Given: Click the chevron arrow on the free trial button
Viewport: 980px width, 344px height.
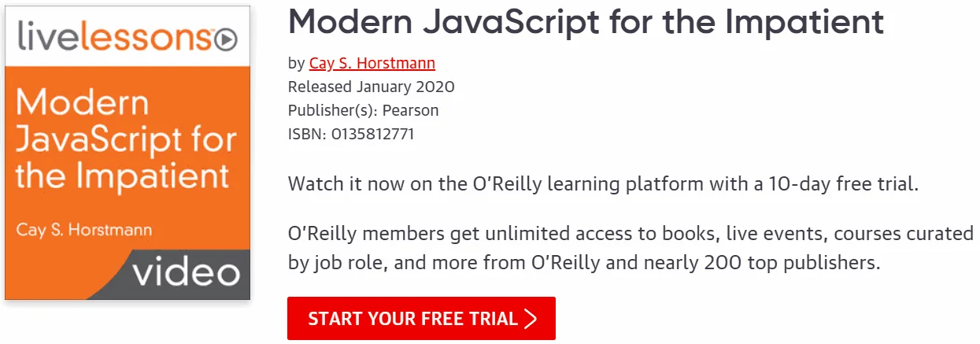Looking at the screenshot, I should pos(531,319).
